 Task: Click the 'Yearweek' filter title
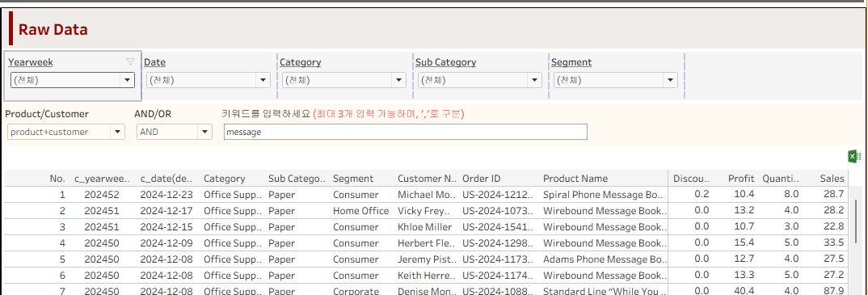coord(31,62)
